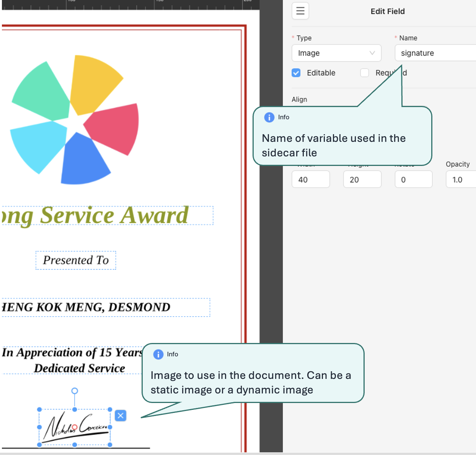Edit the Name field containing signature
476x455 pixels.
click(x=435, y=53)
